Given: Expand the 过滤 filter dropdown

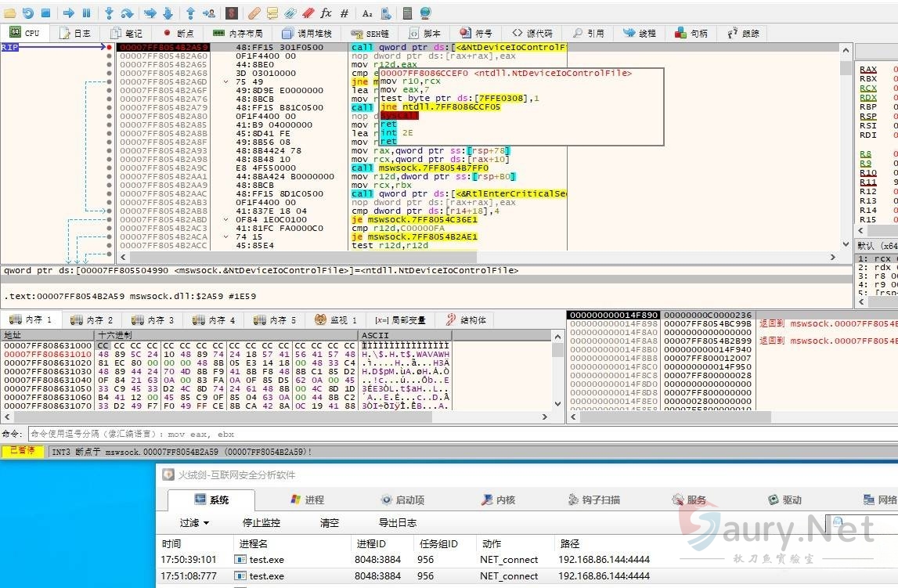Looking at the screenshot, I should coord(194,523).
